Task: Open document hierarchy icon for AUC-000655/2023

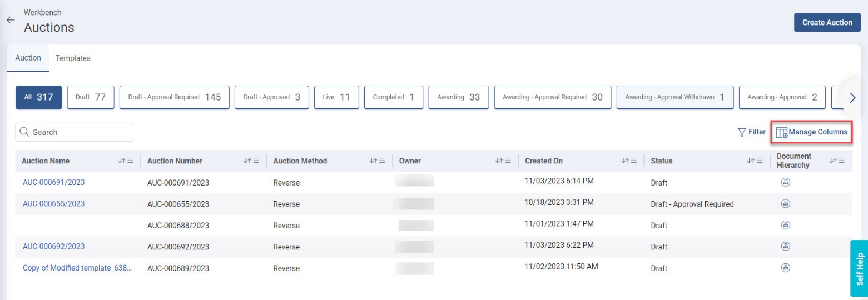Action: (786, 203)
